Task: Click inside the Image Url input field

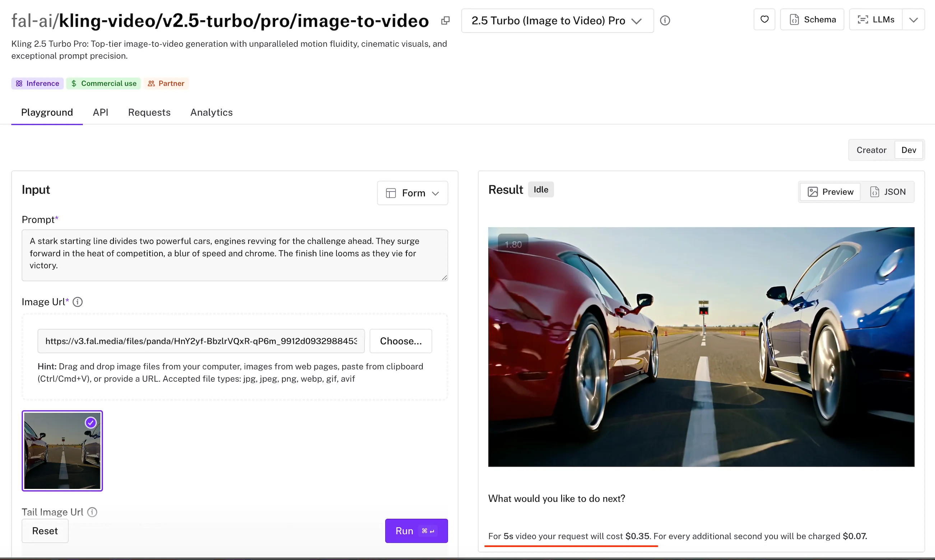Action: [200, 341]
